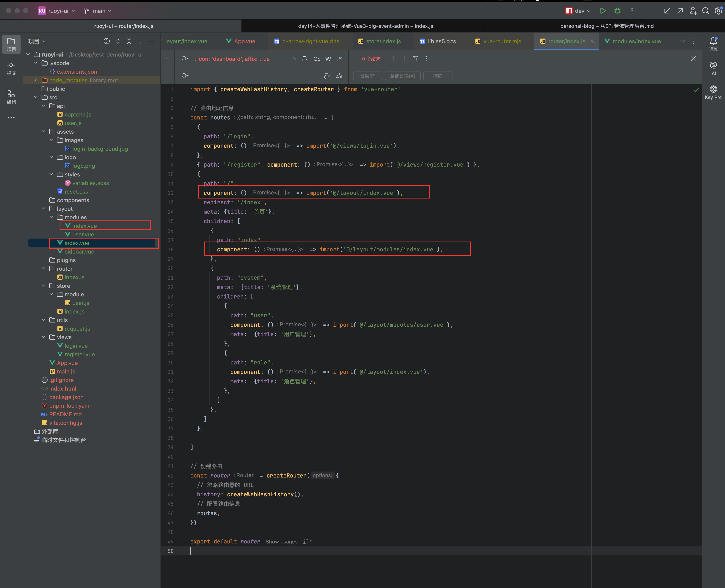Viewport: 725px width, 588px height.
Task: Toggle search results filter
Action: coord(416,59)
